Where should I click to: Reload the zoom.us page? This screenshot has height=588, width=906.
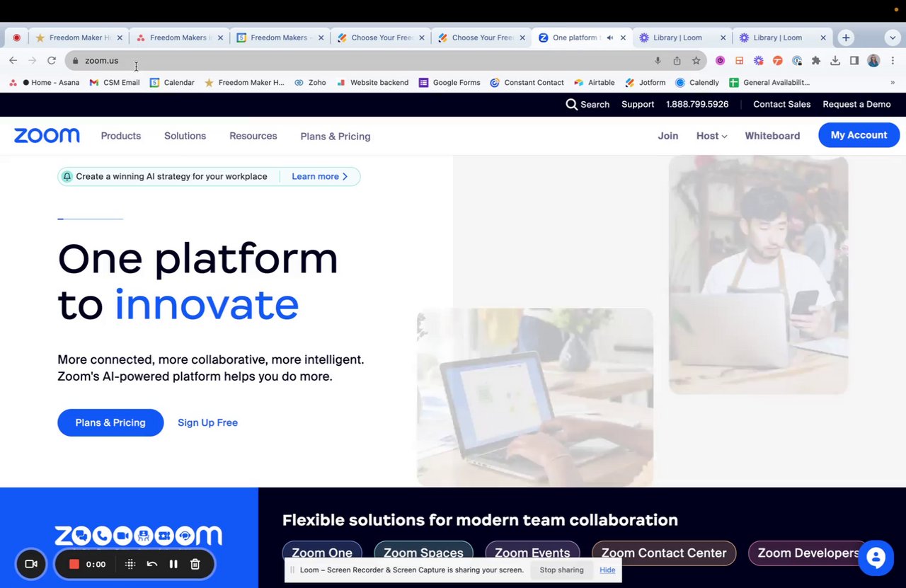pyautogui.click(x=52, y=61)
